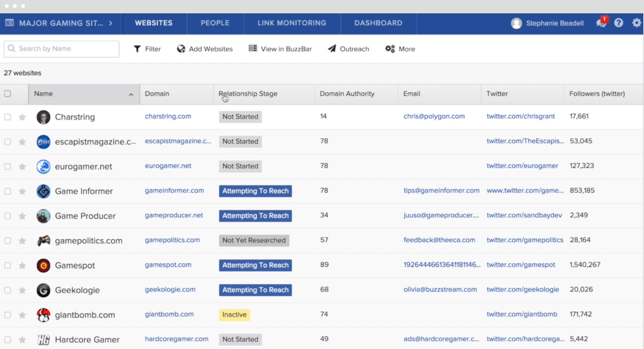Sort by the Name column header arrow
Image resolution: width=644 pixels, height=349 pixels.
[x=131, y=95]
